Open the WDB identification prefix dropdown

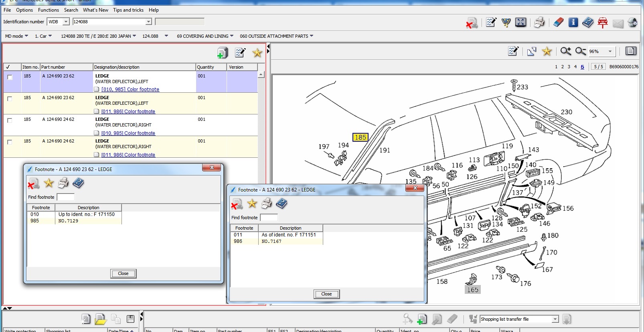pos(66,22)
